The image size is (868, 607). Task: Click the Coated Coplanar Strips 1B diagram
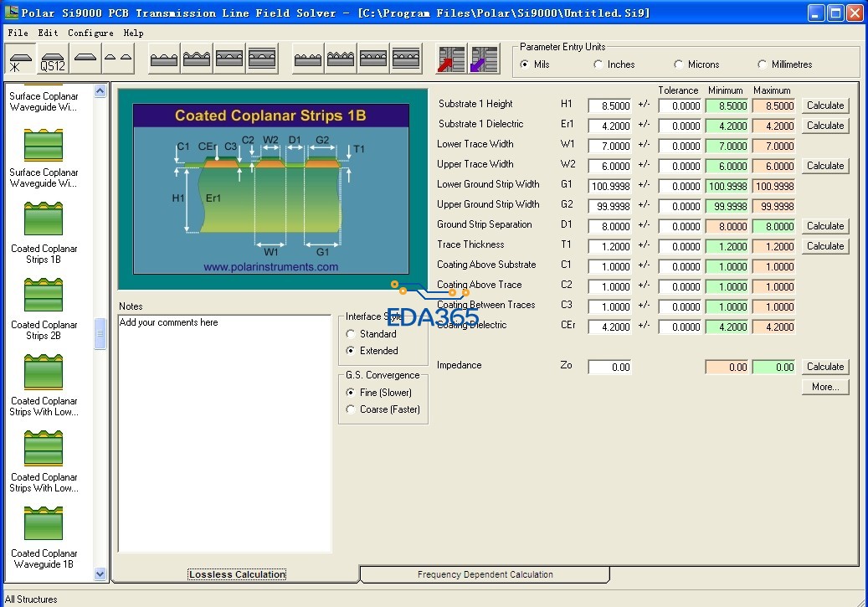tap(271, 189)
